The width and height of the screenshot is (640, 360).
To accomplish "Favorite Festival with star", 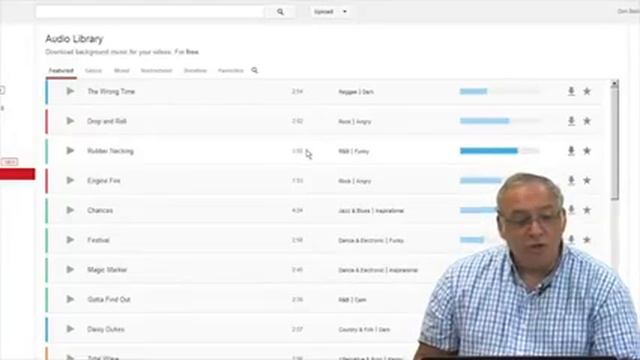I will (x=587, y=240).
